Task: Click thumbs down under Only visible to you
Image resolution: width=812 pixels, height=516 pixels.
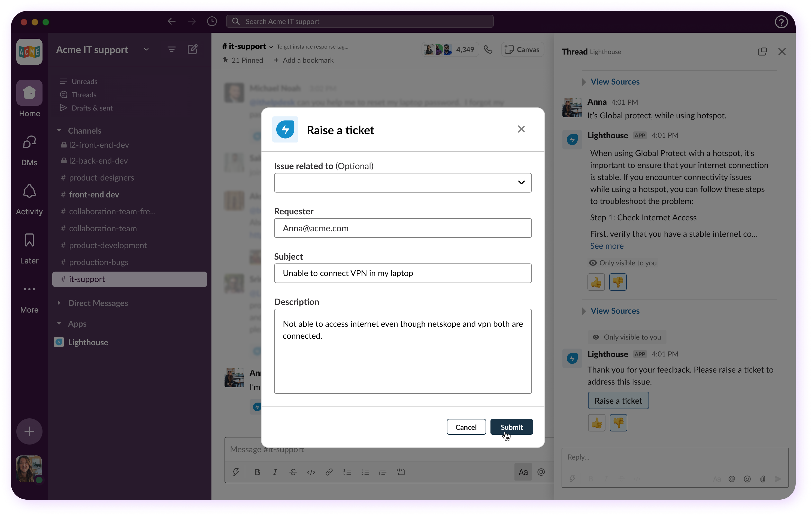Action: 618,282
